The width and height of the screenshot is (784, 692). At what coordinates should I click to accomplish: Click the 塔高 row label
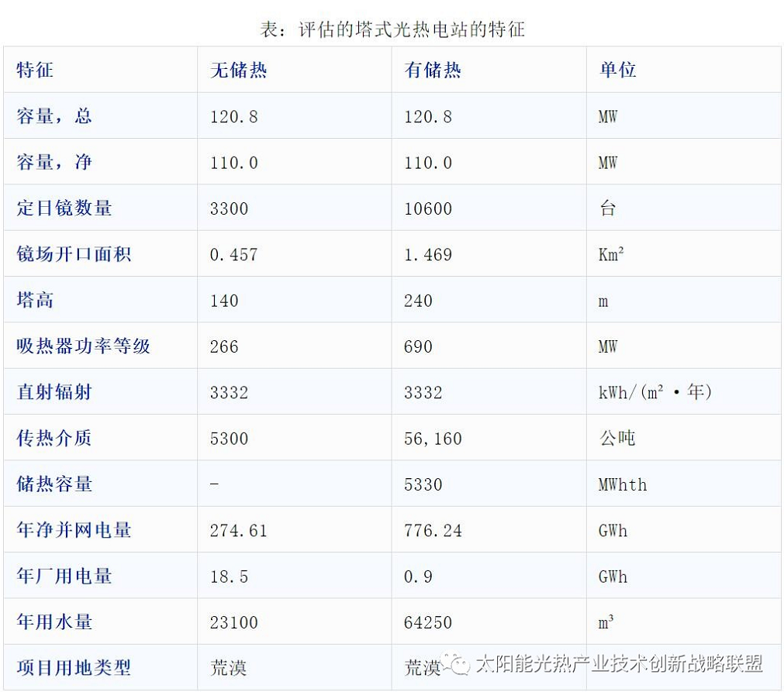(36, 301)
